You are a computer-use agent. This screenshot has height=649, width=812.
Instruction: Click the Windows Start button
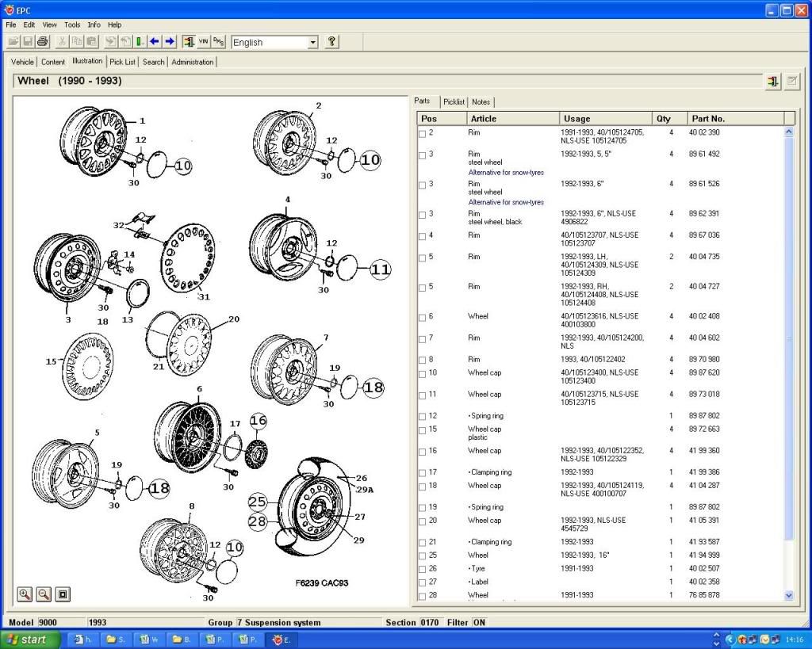29,639
